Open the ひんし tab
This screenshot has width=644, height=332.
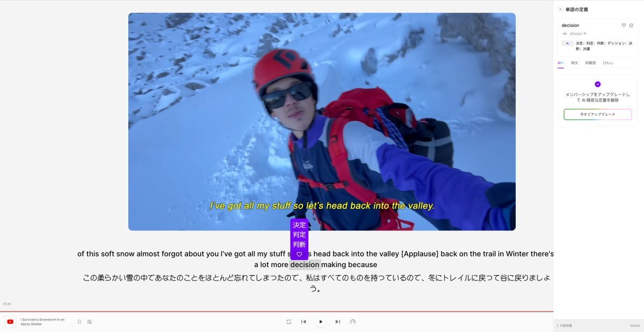pyautogui.click(x=608, y=63)
